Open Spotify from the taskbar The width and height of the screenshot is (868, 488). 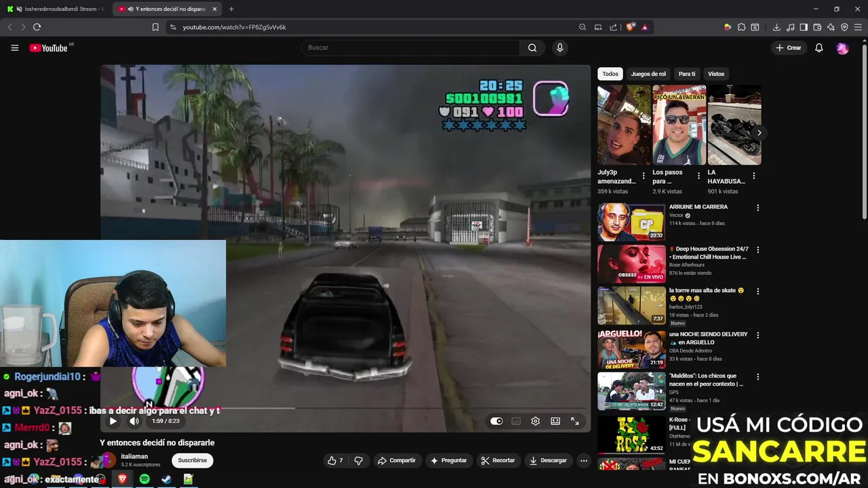pyautogui.click(x=144, y=479)
